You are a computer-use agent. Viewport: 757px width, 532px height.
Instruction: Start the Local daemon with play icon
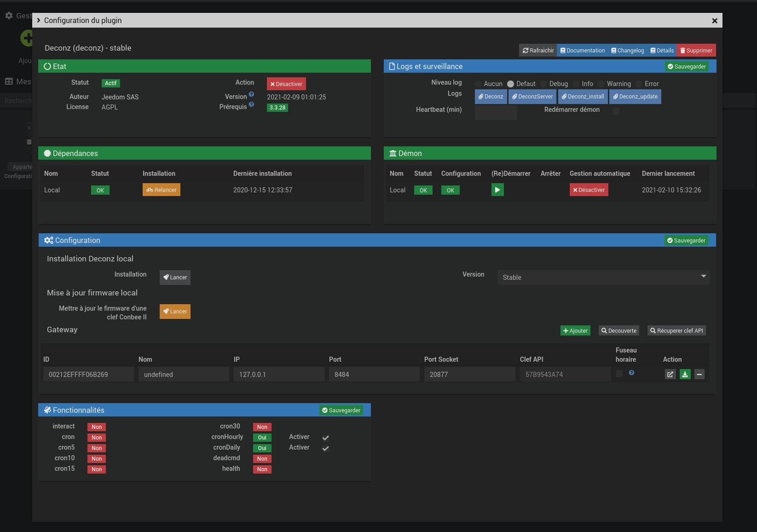tap(497, 190)
